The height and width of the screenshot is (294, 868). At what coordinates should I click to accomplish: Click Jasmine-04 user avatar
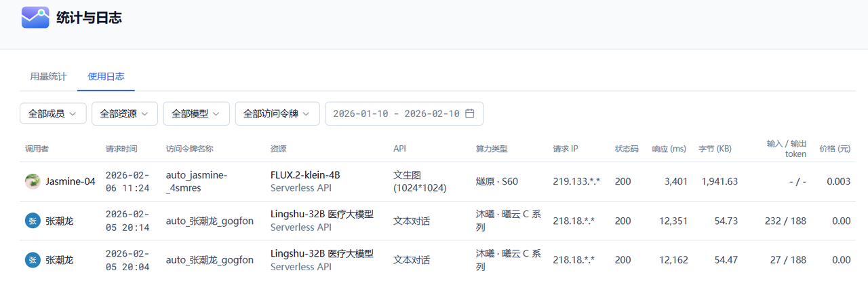click(x=33, y=181)
